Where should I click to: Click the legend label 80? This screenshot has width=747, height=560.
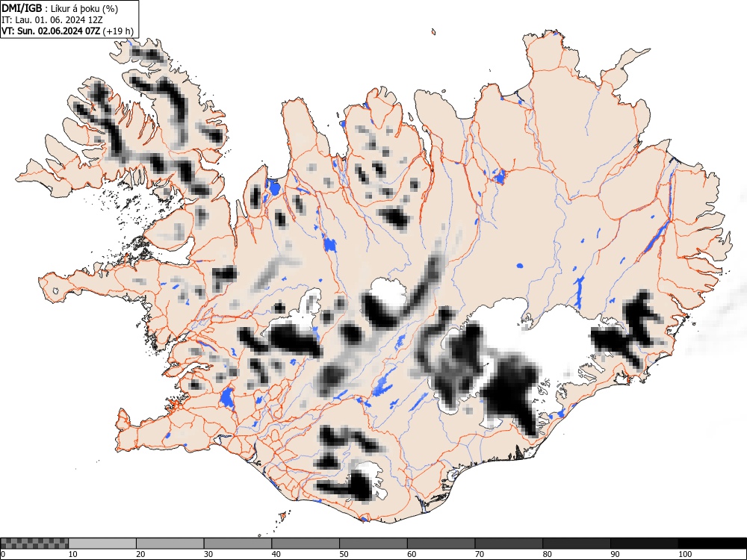(548, 554)
